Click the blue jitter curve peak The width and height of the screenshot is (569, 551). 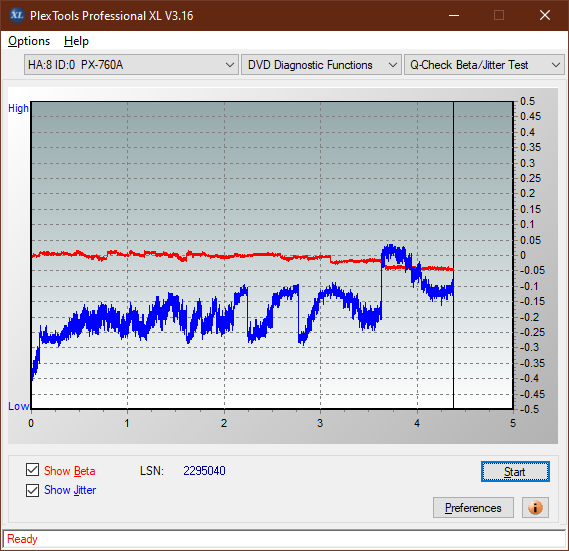pos(390,248)
